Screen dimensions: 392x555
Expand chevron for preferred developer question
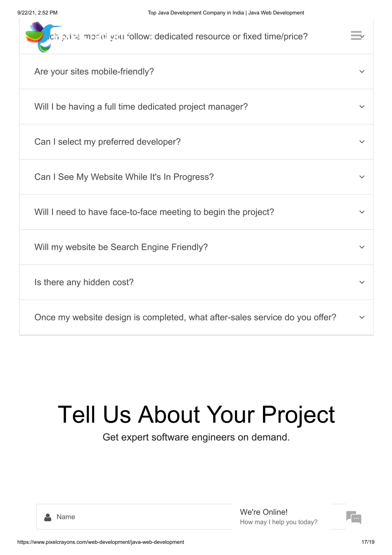362,142
